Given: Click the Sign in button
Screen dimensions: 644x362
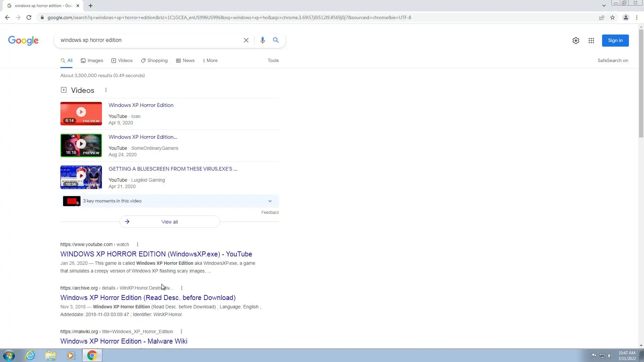Looking at the screenshot, I should (615, 41).
